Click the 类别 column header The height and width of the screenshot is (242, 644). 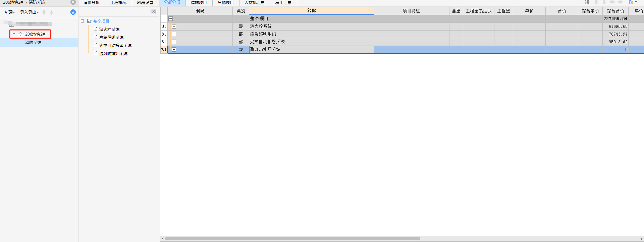tap(241, 11)
